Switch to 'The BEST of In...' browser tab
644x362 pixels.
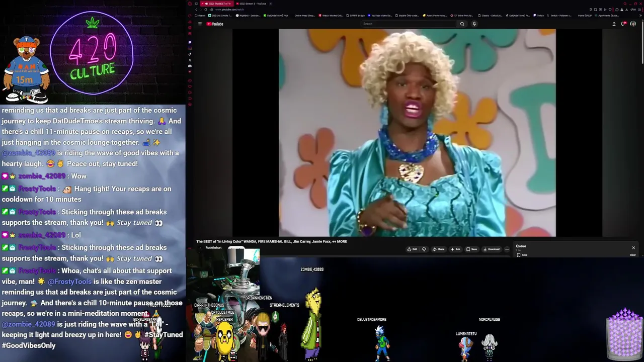tap(216, 4)
